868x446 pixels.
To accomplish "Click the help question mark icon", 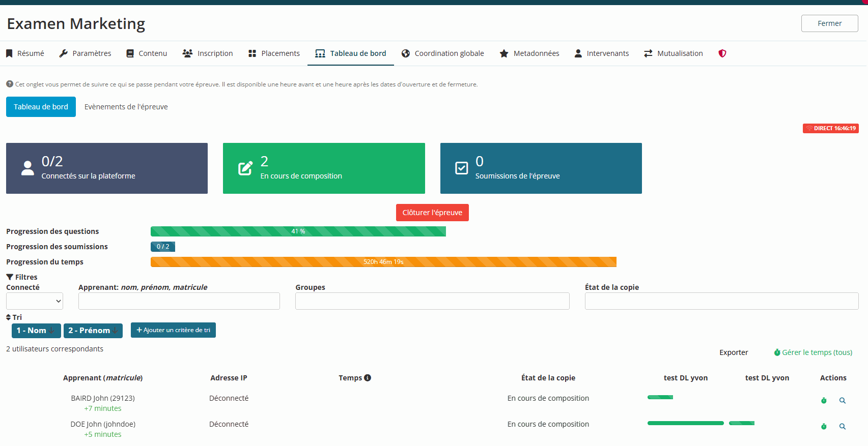I will 10,84.
